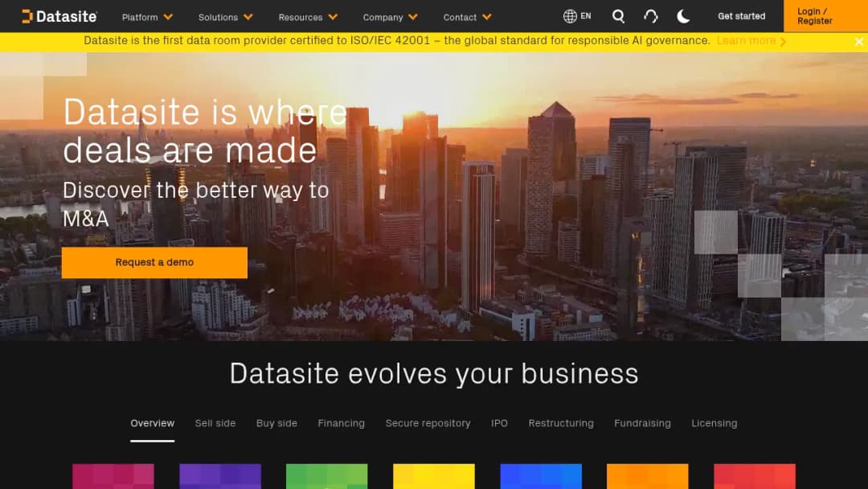
Task: Expand the Resources menu
Action: point(308,17)
